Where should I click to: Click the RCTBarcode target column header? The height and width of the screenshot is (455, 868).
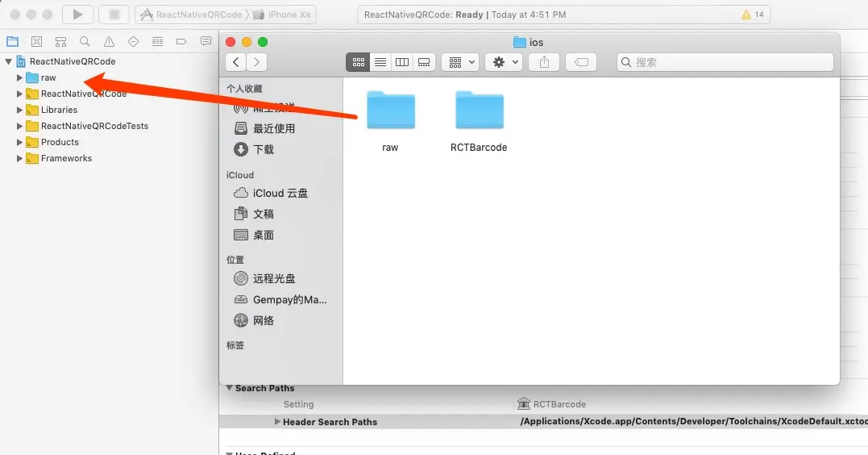551,404
